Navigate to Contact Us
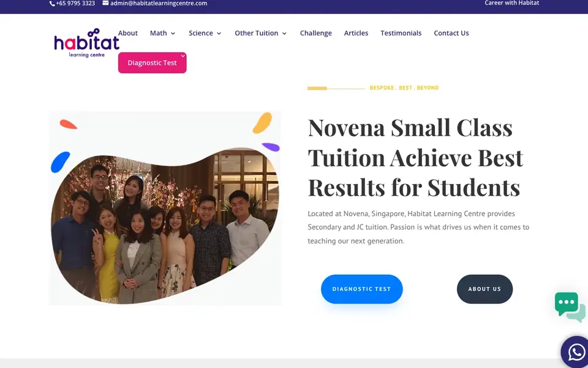588x368 pixels. pos(451,33)
